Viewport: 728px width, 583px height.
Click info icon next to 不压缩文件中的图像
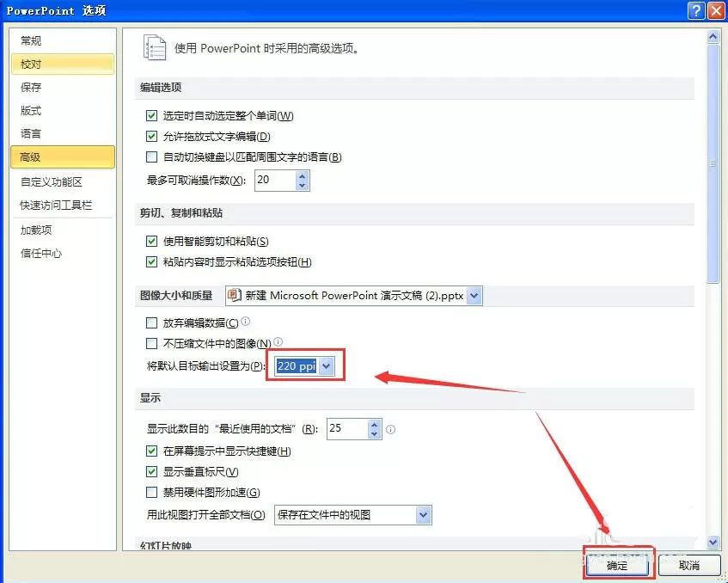pyautogui.click(x=278, y=342)
